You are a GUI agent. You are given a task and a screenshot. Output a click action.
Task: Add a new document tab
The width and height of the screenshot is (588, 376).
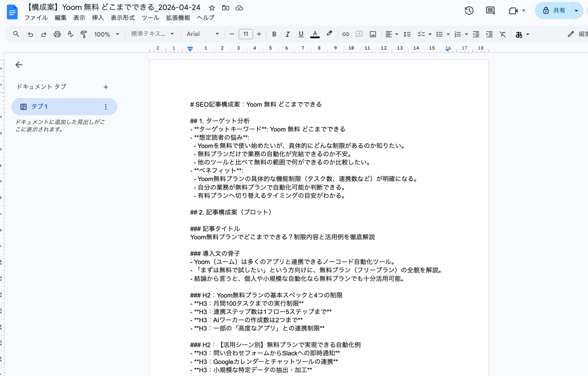tap(106, 87)
